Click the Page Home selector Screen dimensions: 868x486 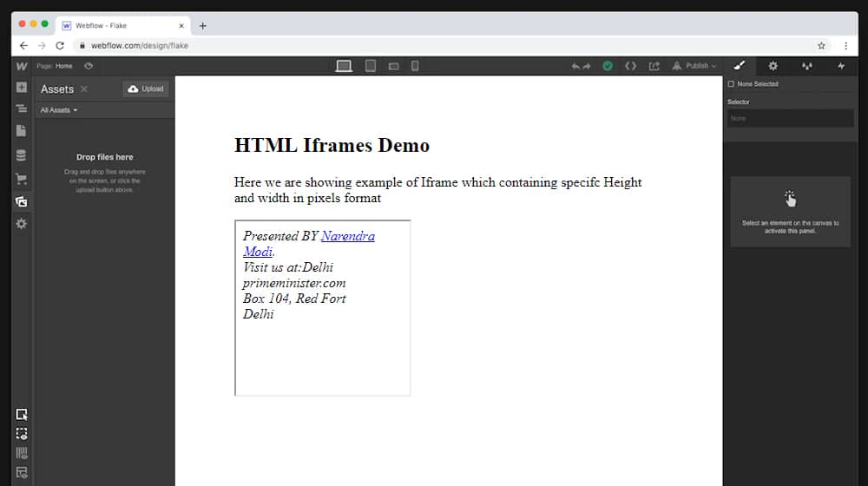pyautogui.click(x=54, y=66)
